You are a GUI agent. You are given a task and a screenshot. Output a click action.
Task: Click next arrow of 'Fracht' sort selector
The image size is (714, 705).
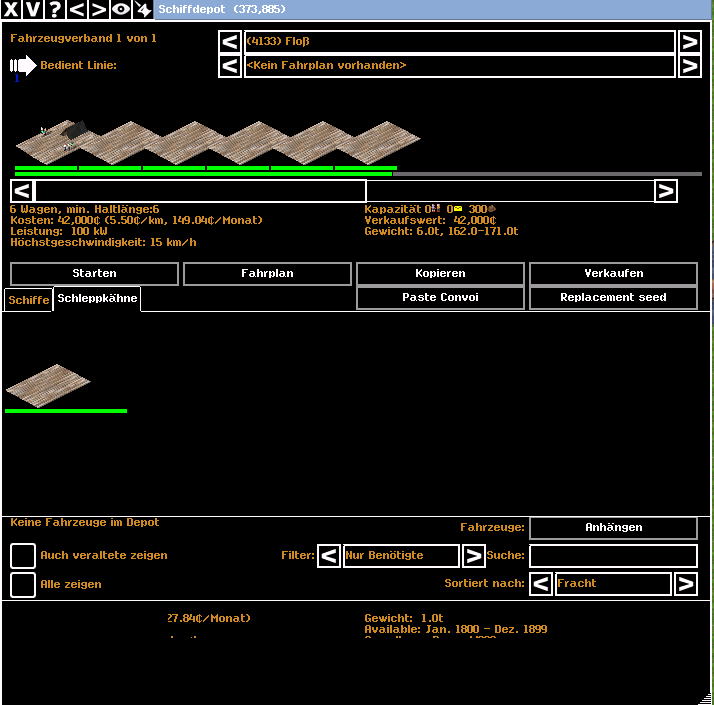(x=685, y=584)
